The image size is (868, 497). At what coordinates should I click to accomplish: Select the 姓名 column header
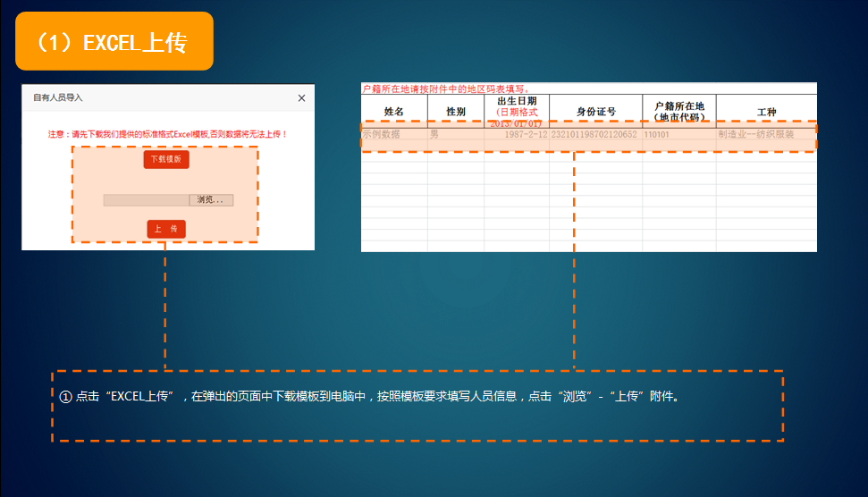click(393, 112)
